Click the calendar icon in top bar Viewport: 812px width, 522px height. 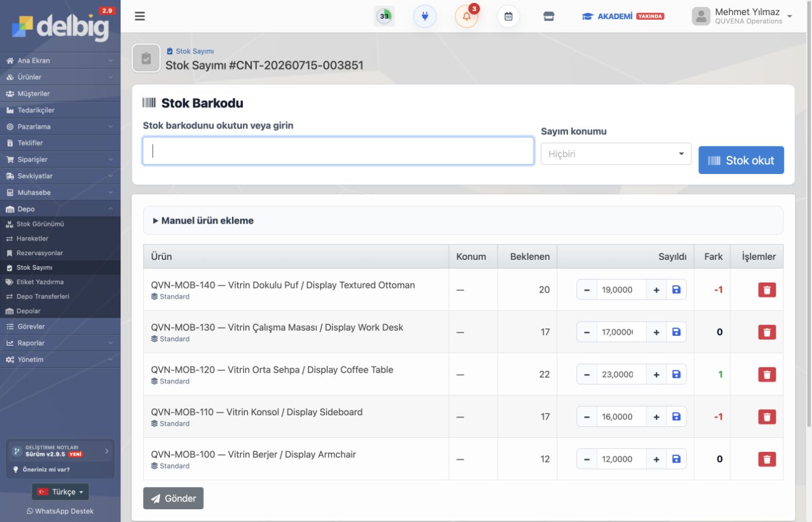point(508,16)
